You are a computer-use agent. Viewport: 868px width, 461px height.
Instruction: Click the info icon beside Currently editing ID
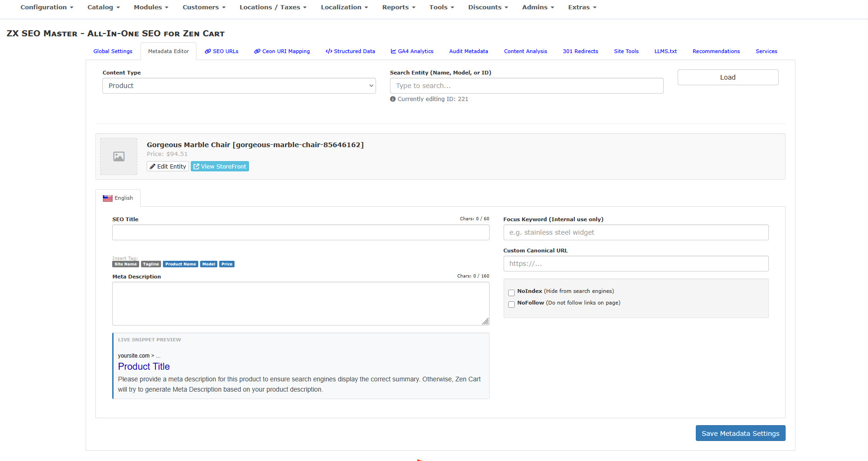point(393,99)
